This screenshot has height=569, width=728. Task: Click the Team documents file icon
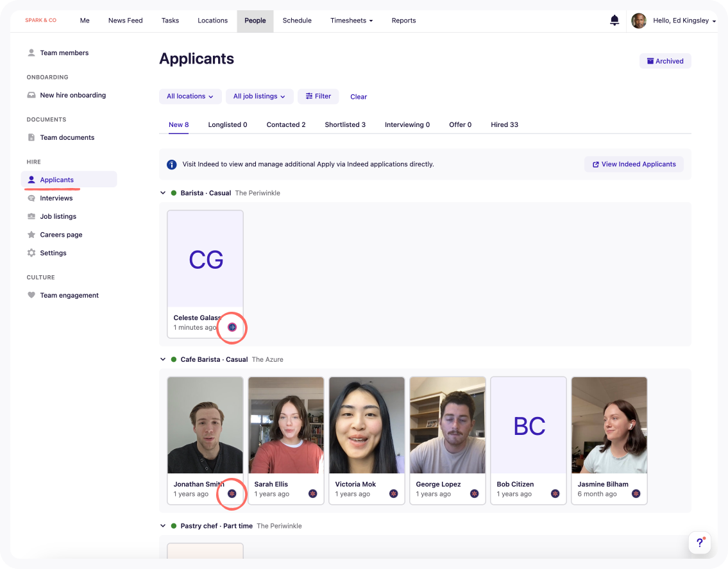click(x=31, y=137)
